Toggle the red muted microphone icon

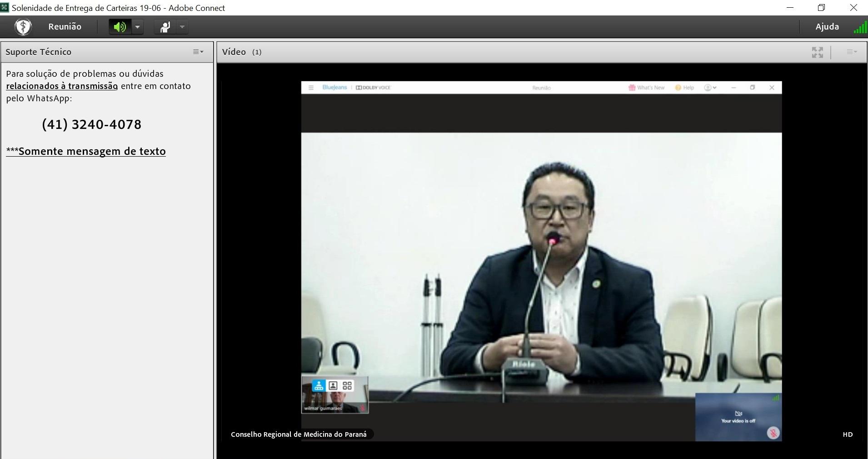(x=773, y=433)
